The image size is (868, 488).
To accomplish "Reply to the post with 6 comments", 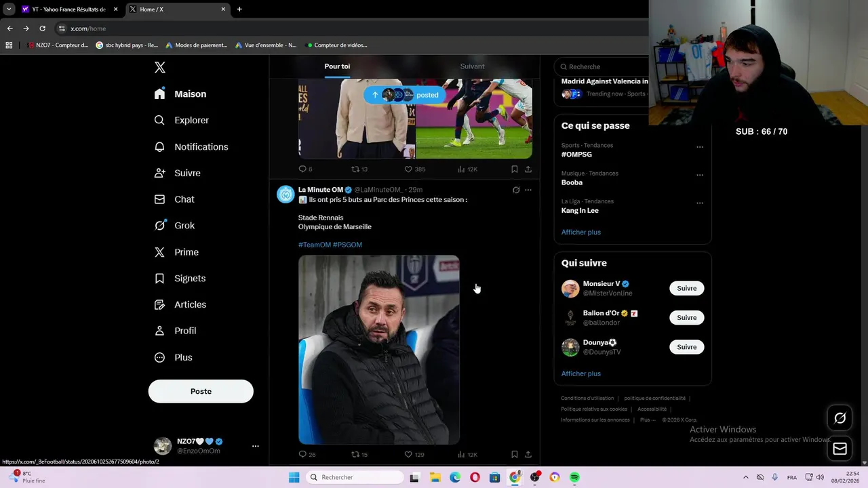I will tap(305, 169).
